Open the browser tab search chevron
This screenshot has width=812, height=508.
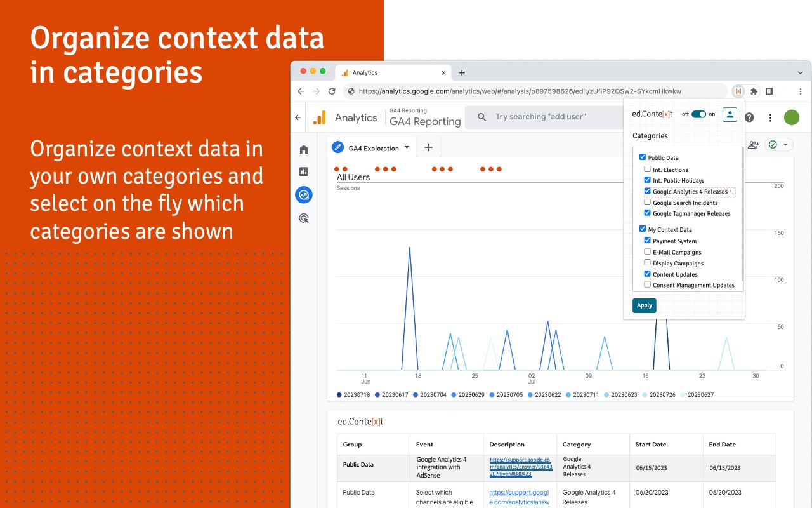[x=800, y=73]
